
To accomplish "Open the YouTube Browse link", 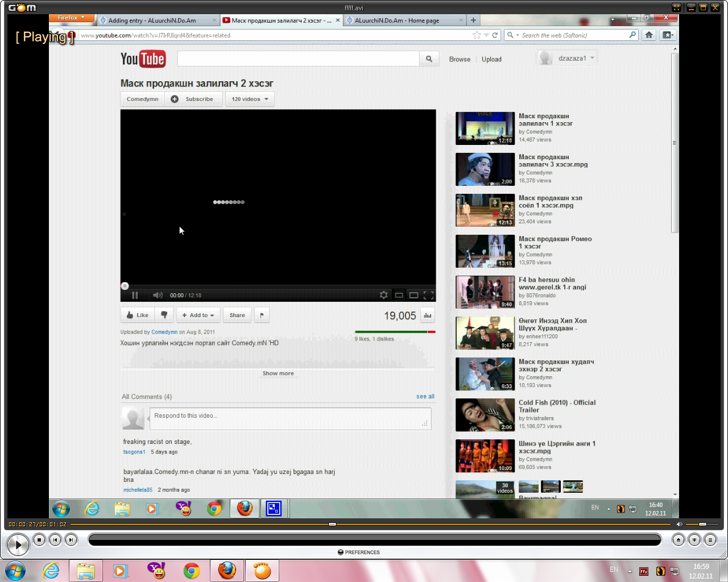I will (x=460, y=59).
